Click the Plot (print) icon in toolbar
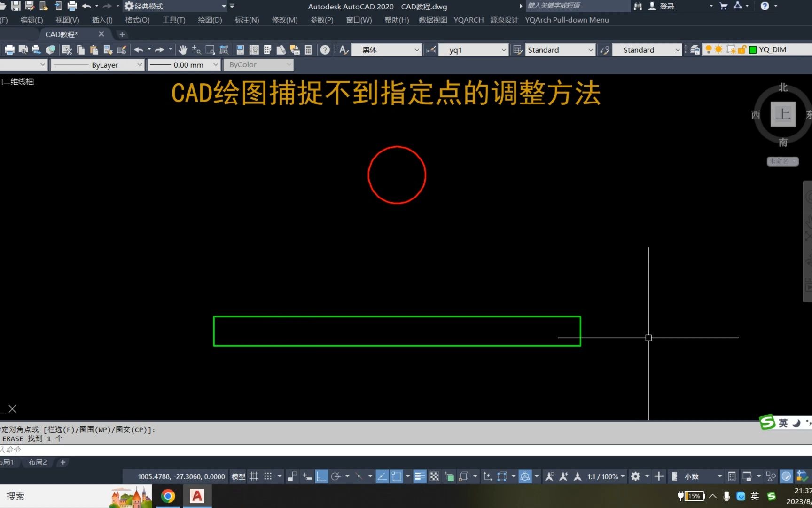 point(9,50)
